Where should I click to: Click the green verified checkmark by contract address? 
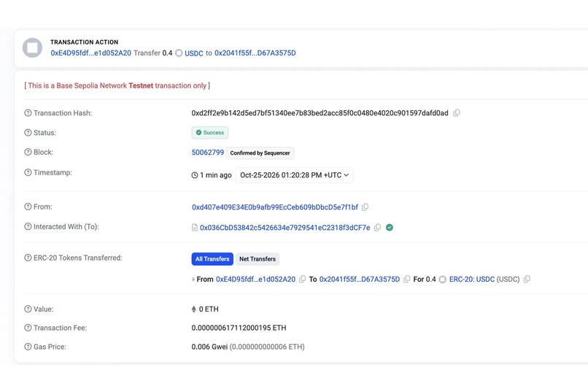(x=390, y=227)
